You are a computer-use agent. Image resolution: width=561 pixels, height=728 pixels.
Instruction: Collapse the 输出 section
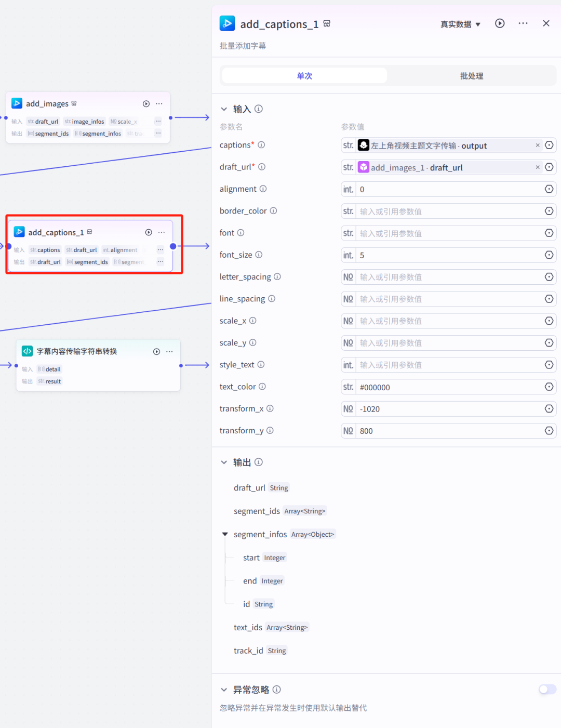pos(224,462)
